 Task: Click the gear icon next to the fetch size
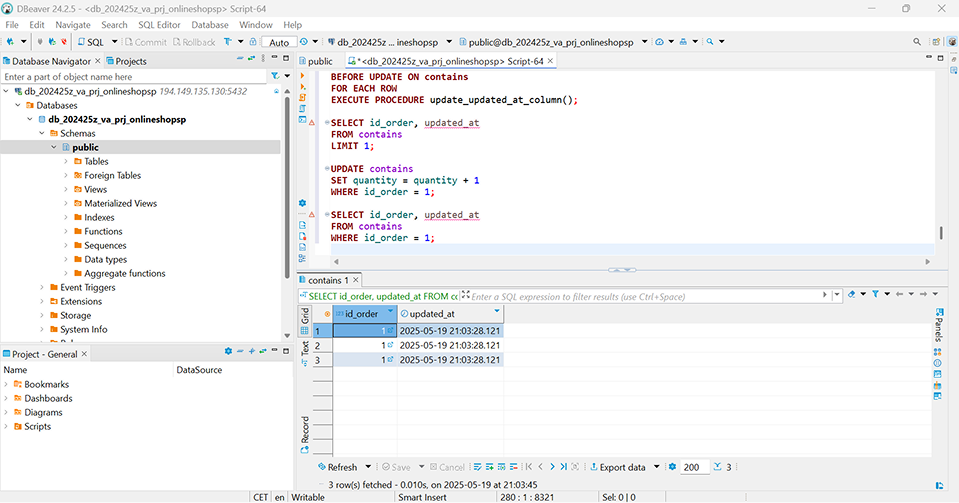tap(671, 467)
